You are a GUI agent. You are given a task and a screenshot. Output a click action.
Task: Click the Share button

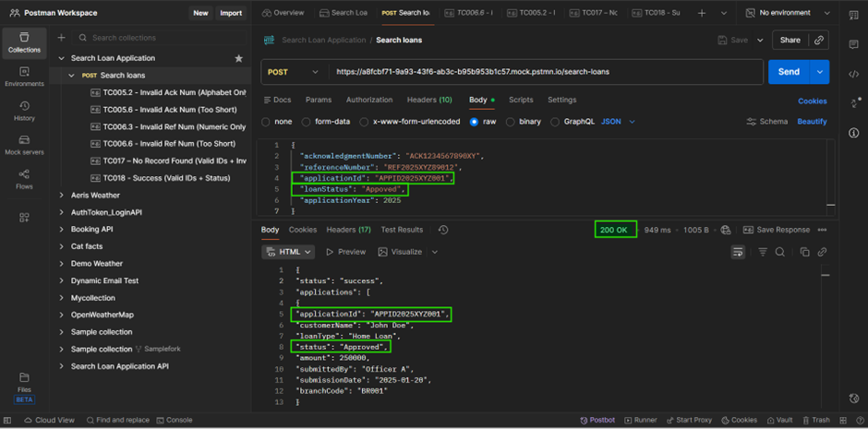[790, 40]
